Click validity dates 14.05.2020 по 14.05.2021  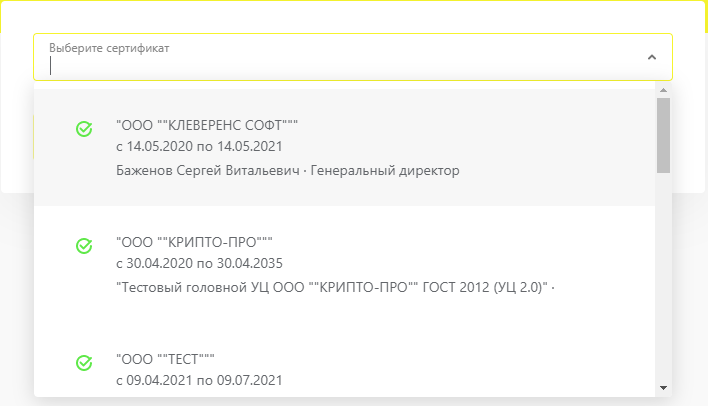pyautogui.click(x=199, y=146)
